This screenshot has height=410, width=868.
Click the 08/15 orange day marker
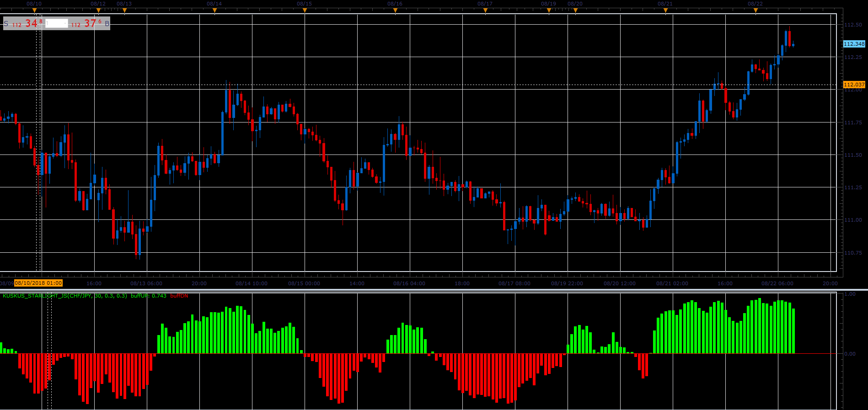[305, 11]
